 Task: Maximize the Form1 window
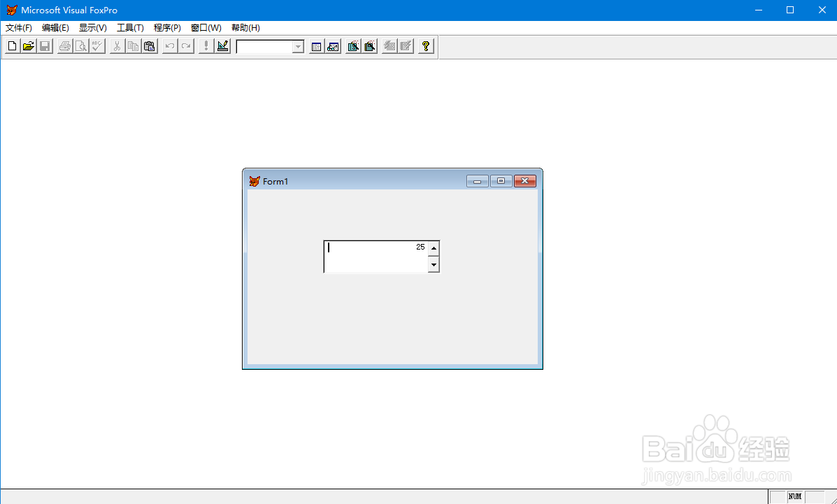tap(501, 181)
